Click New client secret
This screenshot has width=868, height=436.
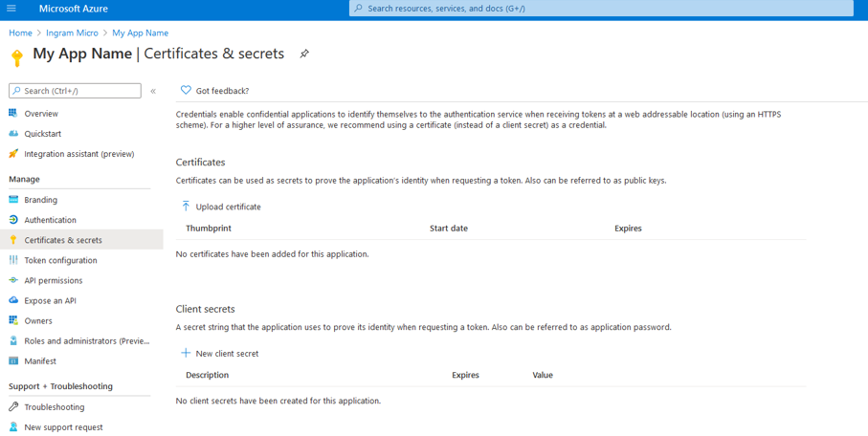[227, 353]
